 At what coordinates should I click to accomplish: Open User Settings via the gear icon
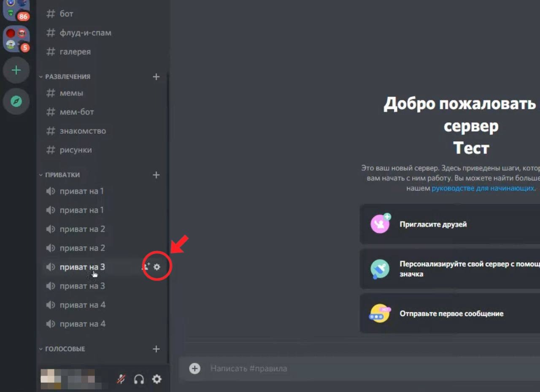tap(157, 379)
